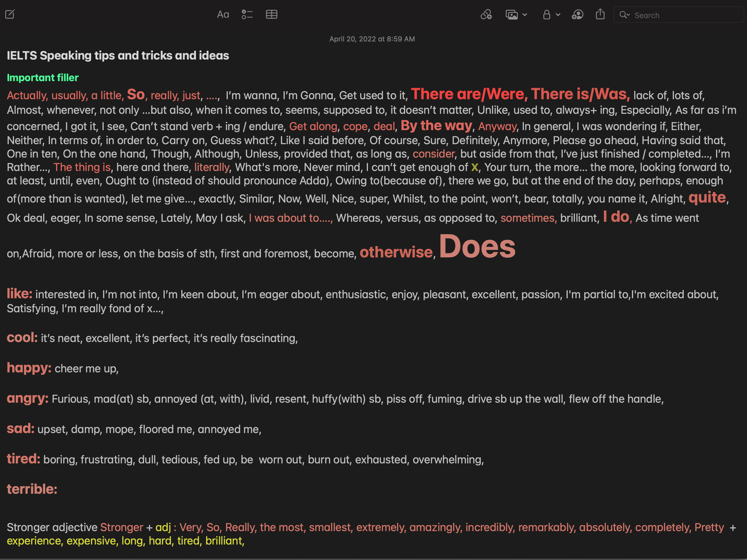This screenshot has width=747, height=560.
Task: Click the yellow word expensive
Action: (x=91, y=541)
